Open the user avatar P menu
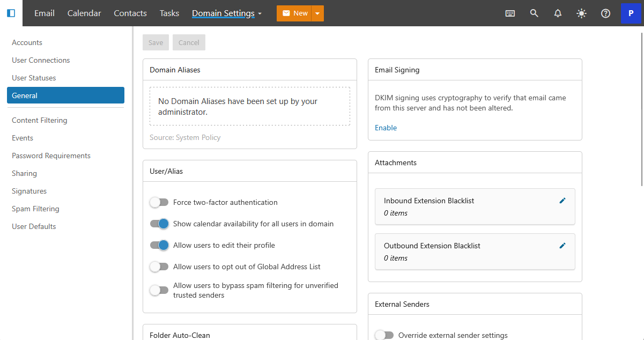The height and width of the screenshot is (340, 644). (631, 13)
